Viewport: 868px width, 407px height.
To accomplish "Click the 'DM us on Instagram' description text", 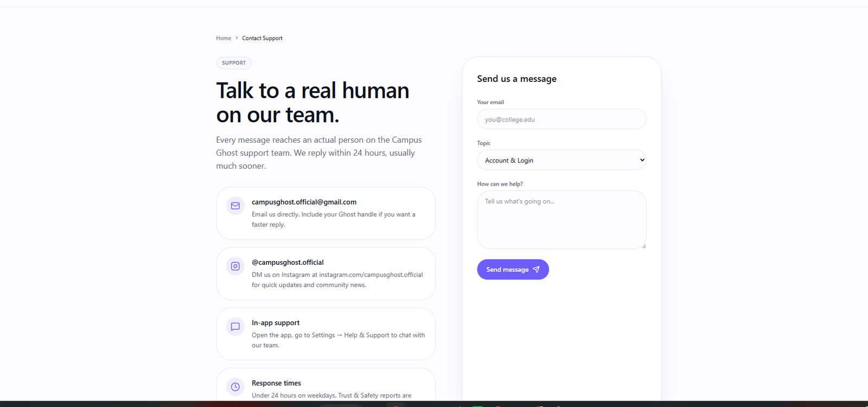I will click(337, 279).
